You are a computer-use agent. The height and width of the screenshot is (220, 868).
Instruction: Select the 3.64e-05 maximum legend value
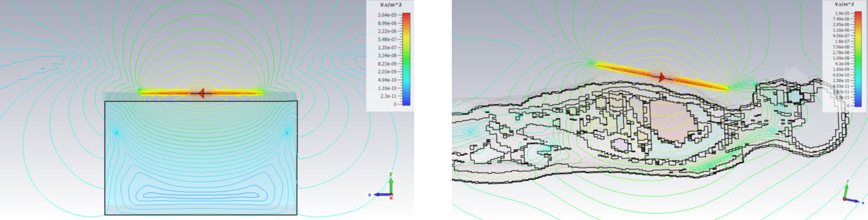(x=387, y=15)
